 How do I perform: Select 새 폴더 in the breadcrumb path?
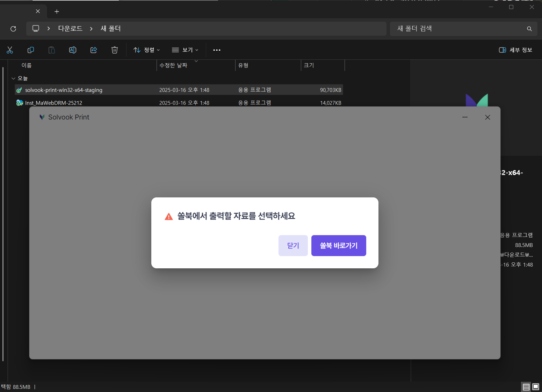tap(110, 29)
